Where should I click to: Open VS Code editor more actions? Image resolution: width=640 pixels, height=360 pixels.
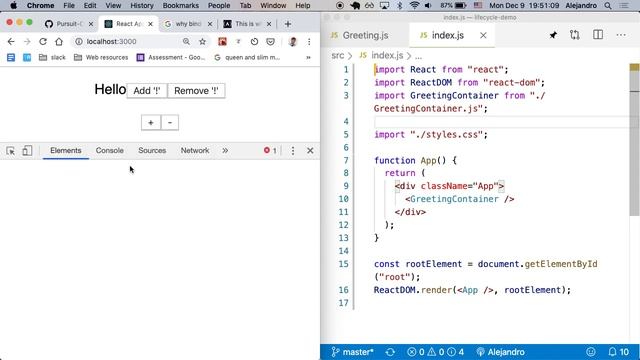coord(621,35)
